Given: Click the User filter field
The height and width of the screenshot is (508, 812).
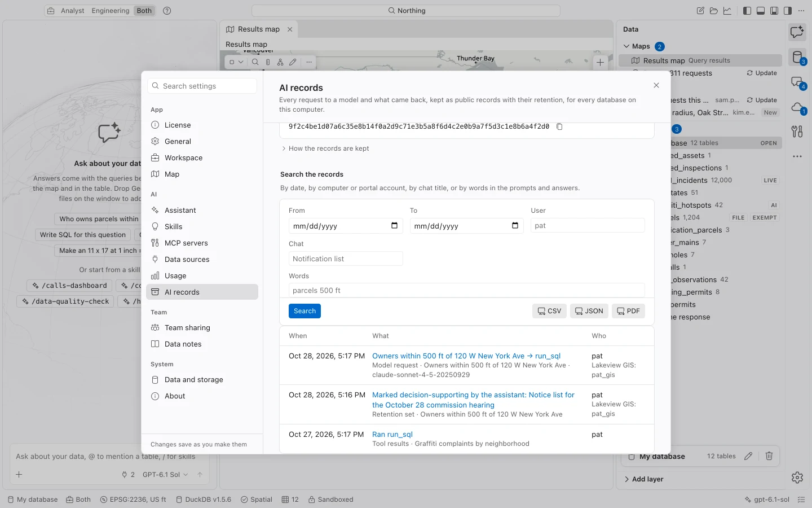Looking at the screenshot, I should coord(588,226).
